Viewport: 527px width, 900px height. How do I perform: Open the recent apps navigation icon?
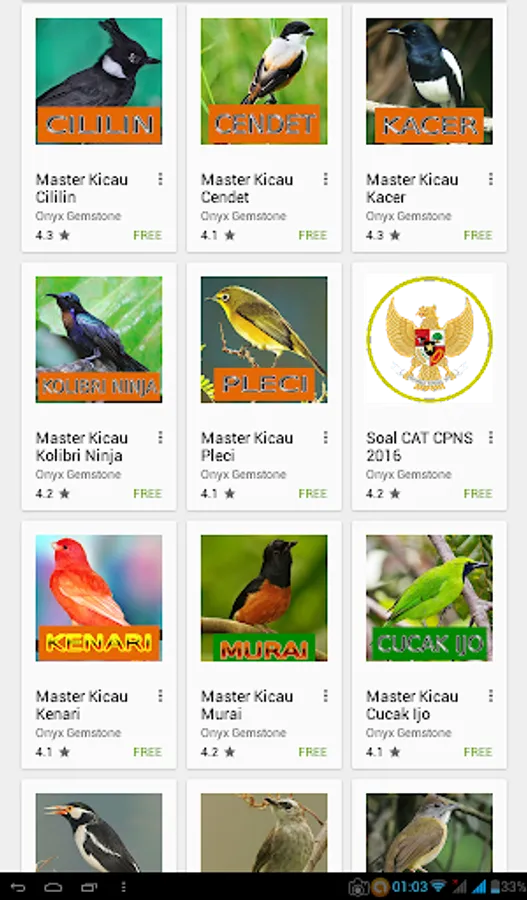click(89, 887)
